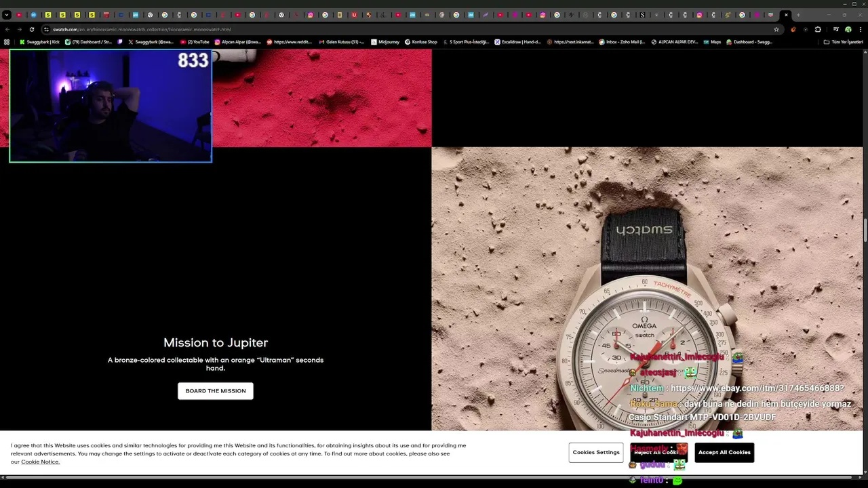
Task: Open a new tab with plus button
Action: [798, 15]
